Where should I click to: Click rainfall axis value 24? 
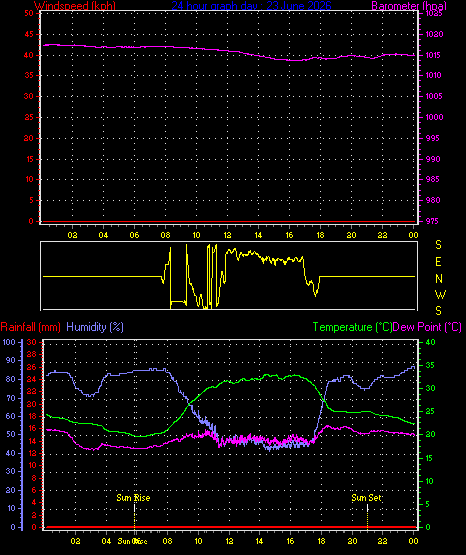coord(32,379)
